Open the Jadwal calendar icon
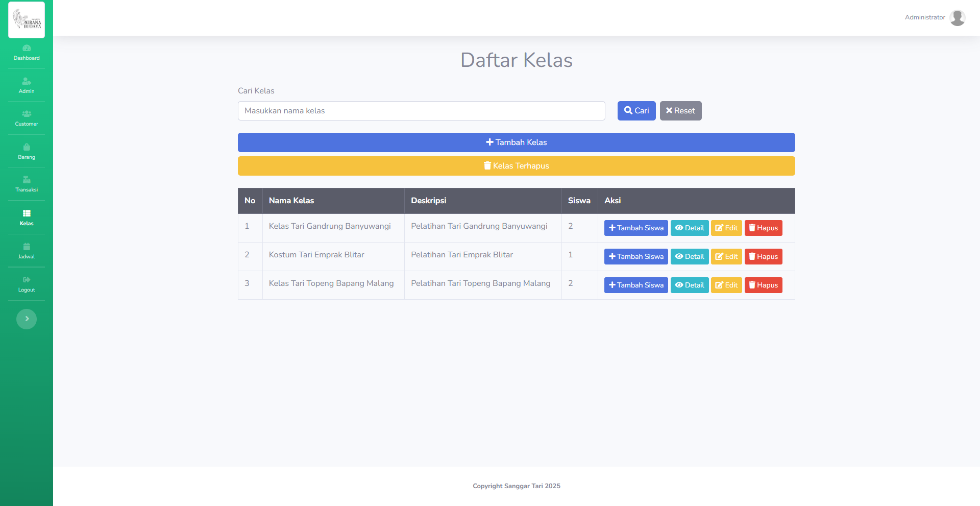980x506 pixels. (27, 247)
